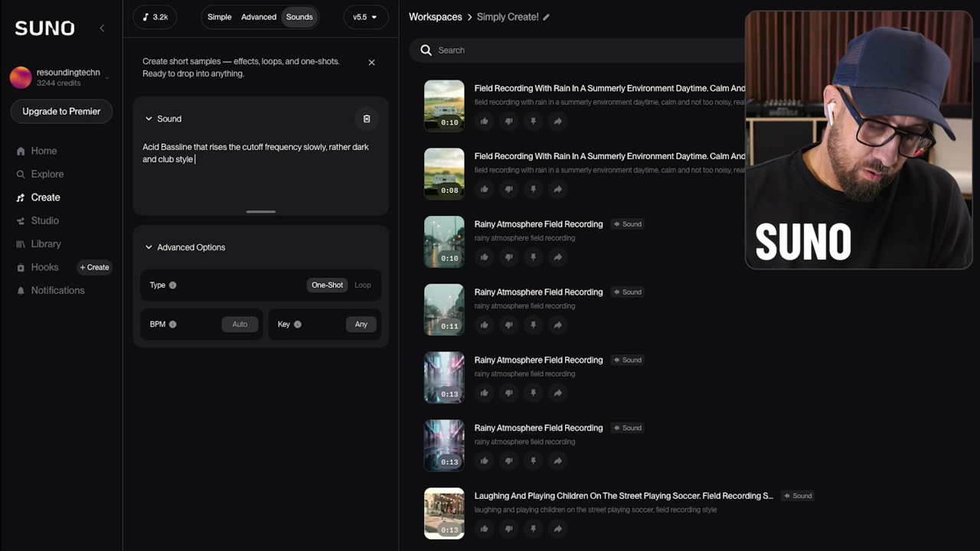Pin the 0:11 Rainy Atmosphere Field Recording
Screen dimensions: 980x551
tap(533, 325)
